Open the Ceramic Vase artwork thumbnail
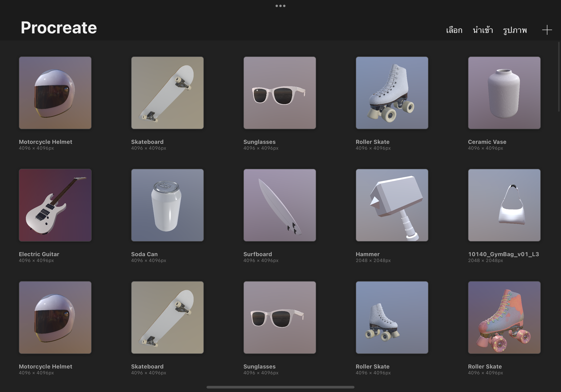The width and height of the screenshot is (561, 392). (504, 93)
